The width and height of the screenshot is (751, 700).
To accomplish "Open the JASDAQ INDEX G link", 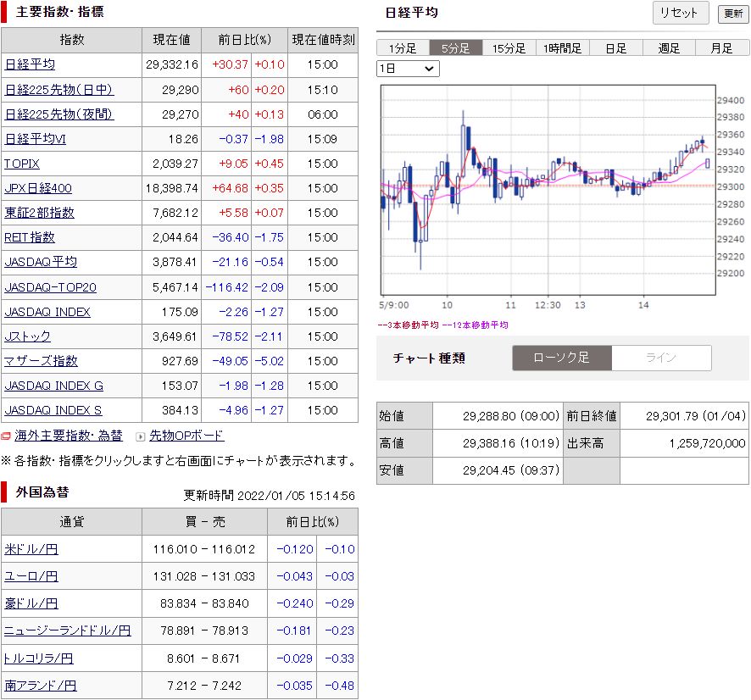I will coord(53,386).
